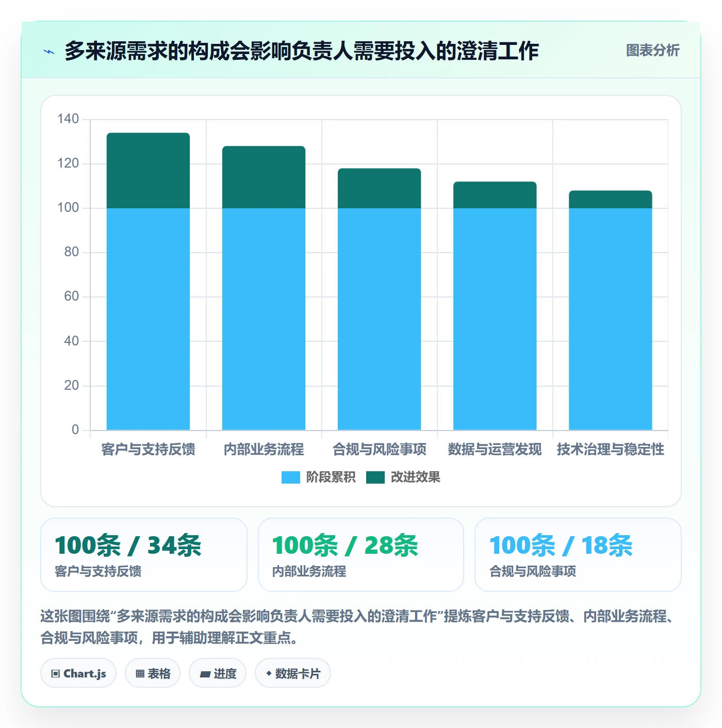Click the dark green segment atop 数据与运营发现 bar
Viewport: 722px width, 728px height.
(495, 195)
